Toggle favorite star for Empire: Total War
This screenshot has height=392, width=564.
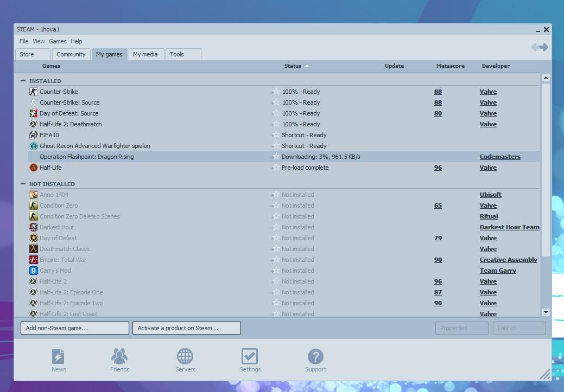[275, 260]
